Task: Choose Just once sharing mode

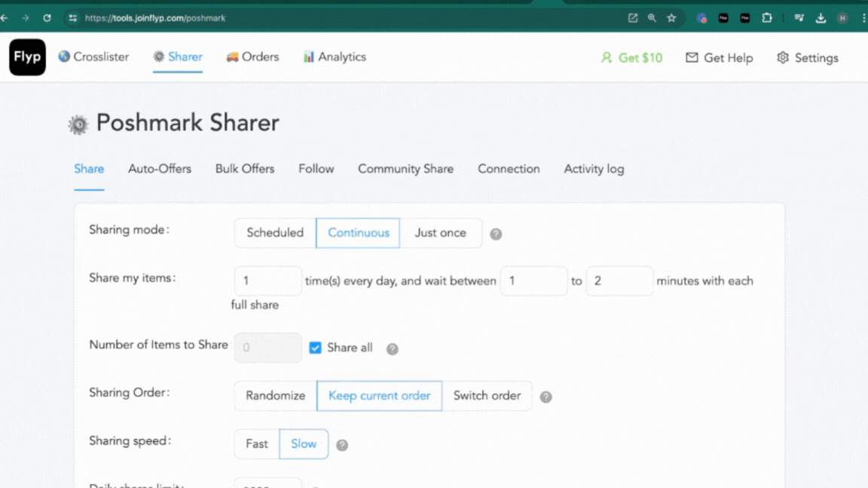Action: click(x=441, y=233)
